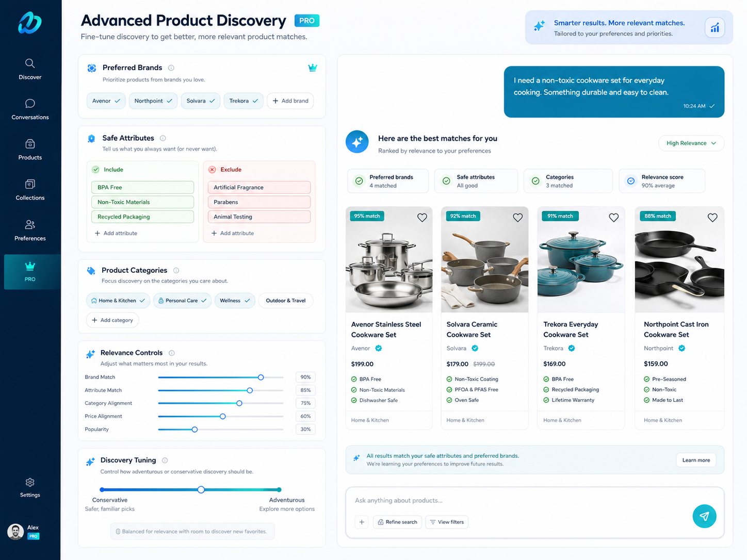The width and height of the screenshot is (747, 560).
Task: Click the BPA Free include attribute
Action: pyautogui.click(x=143, y=187)
